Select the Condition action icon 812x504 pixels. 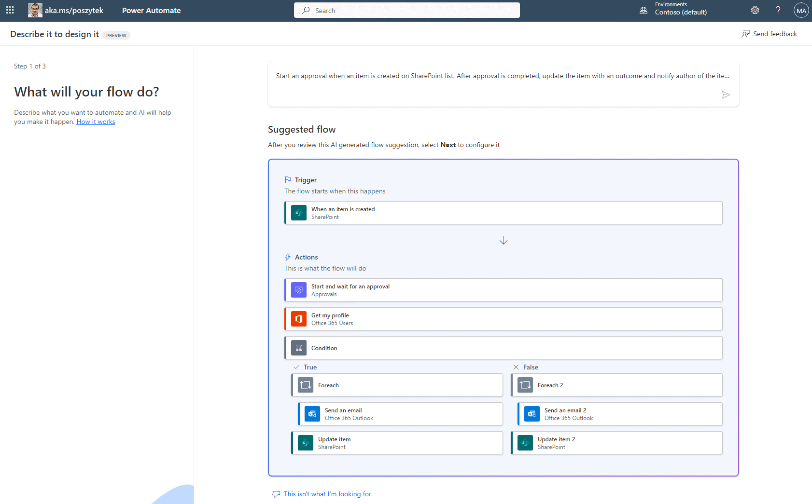pos(298,347)
